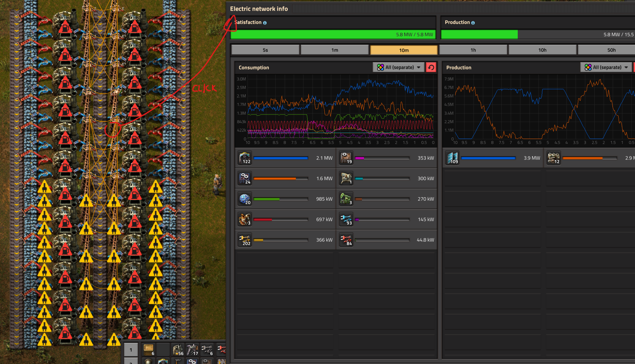
Task: Switch the graph timescale to 1h
Action: pos(473,50)
